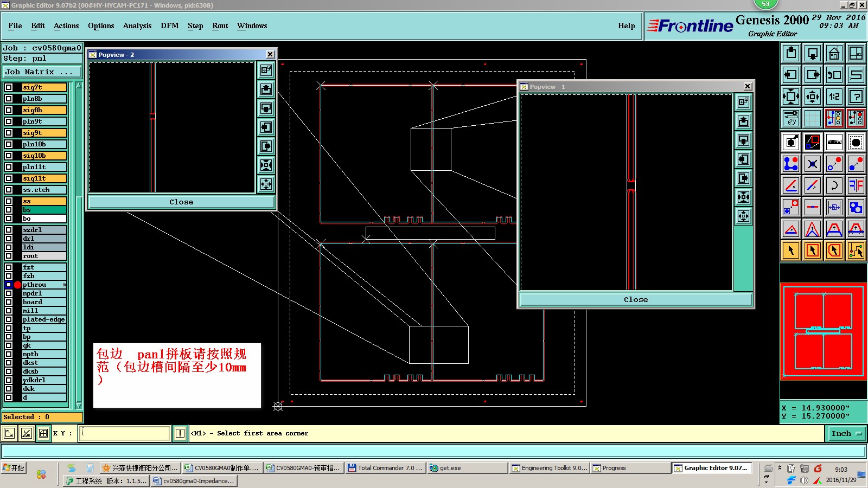Viewport: 868px width, 488px height.
Task: Click the black circle with arrow tool
Action: (x=791, y=142)
